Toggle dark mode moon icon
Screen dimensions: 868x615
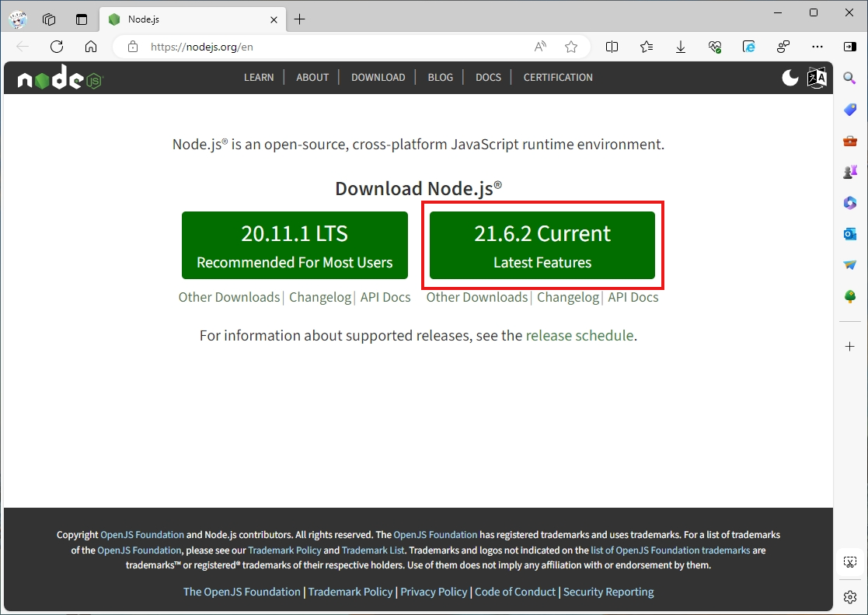point(790,78)
